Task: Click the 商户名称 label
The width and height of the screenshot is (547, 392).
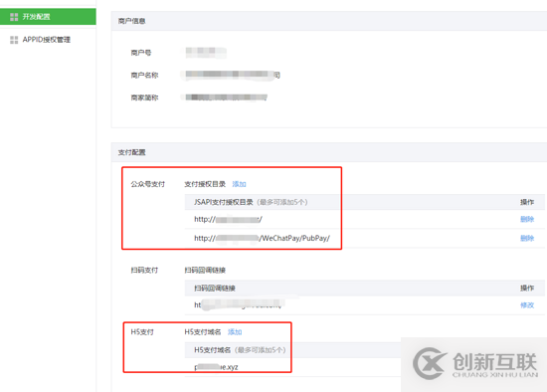Action: [144, 75]
